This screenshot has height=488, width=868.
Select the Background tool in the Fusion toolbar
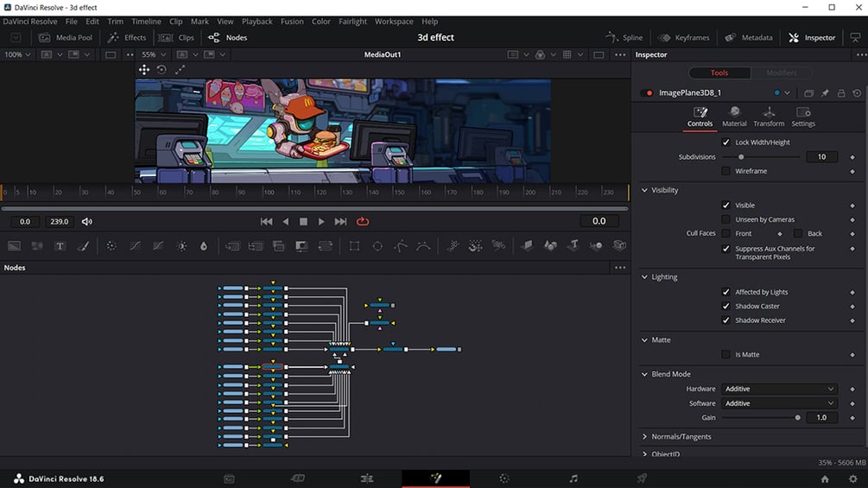(x=14, y=245)
